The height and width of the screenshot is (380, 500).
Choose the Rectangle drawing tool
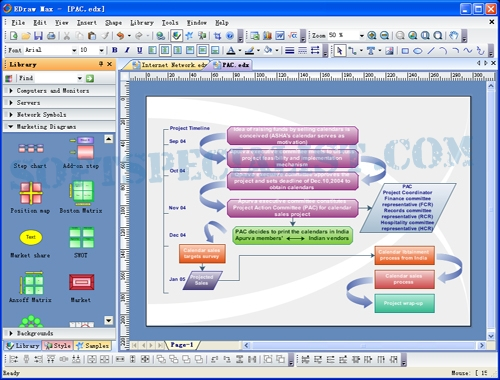click(x=405, y=51)
